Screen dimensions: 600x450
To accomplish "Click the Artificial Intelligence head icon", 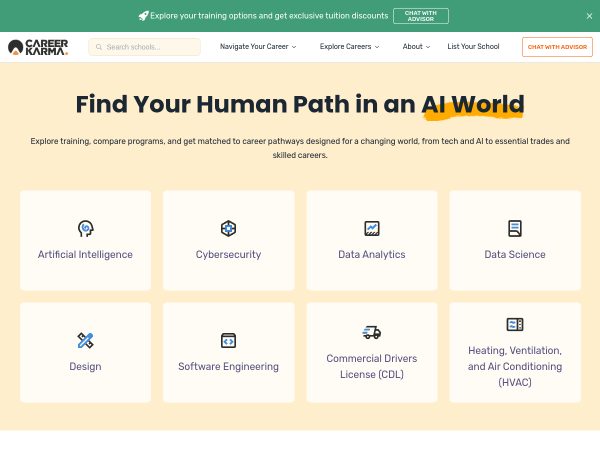I will tap(85, 228).
